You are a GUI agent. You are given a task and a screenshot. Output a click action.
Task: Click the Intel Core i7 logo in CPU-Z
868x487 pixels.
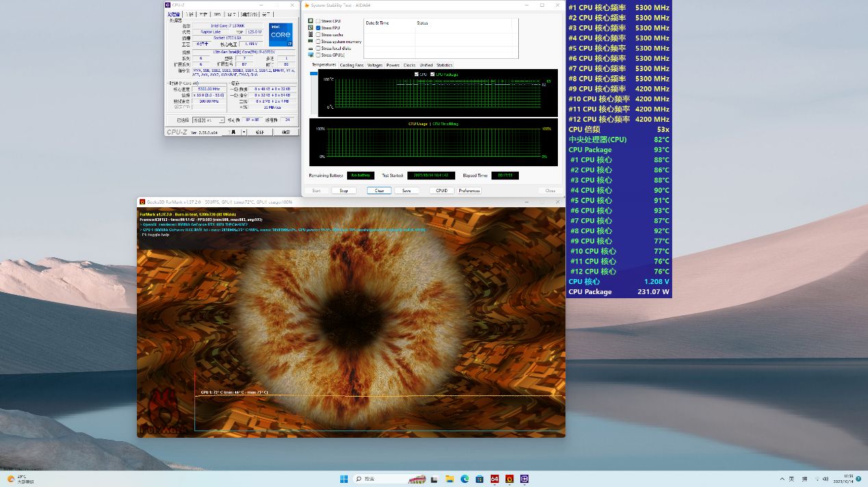[x=281, y=34]
